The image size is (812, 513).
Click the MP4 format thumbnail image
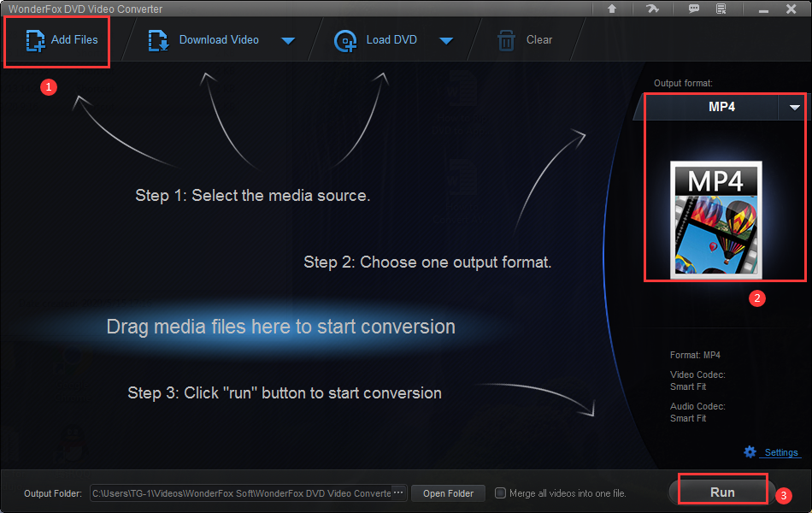click(715, 220)
